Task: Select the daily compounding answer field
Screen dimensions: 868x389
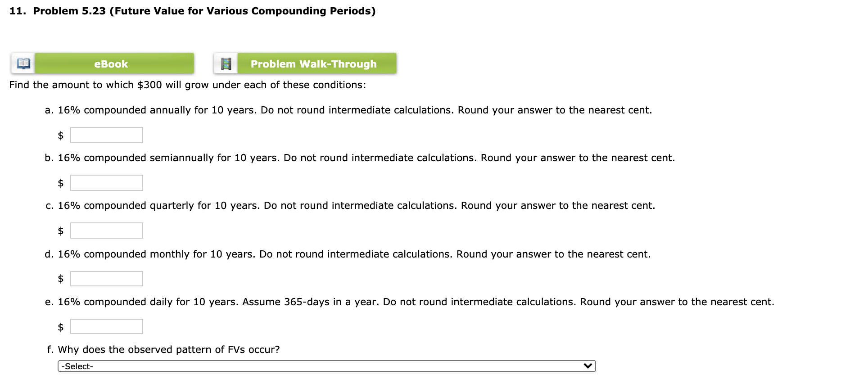Action: [x=106, y=326]
